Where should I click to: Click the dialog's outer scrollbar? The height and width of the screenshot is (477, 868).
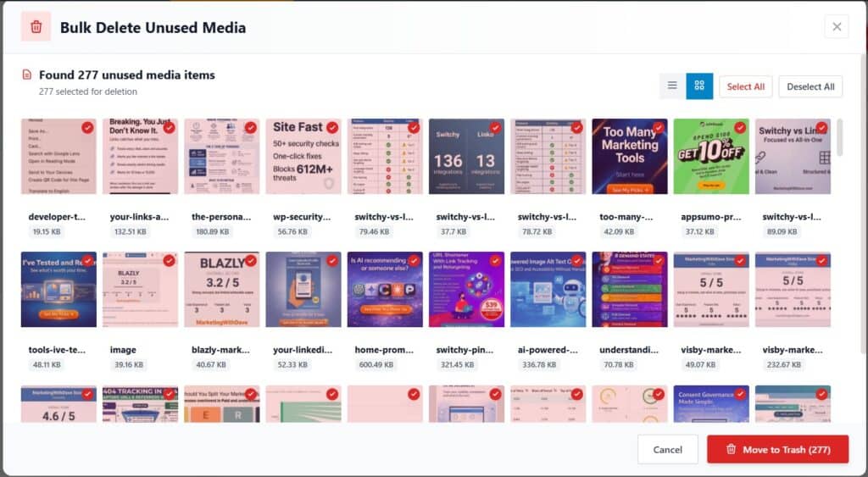pos(864,203)
